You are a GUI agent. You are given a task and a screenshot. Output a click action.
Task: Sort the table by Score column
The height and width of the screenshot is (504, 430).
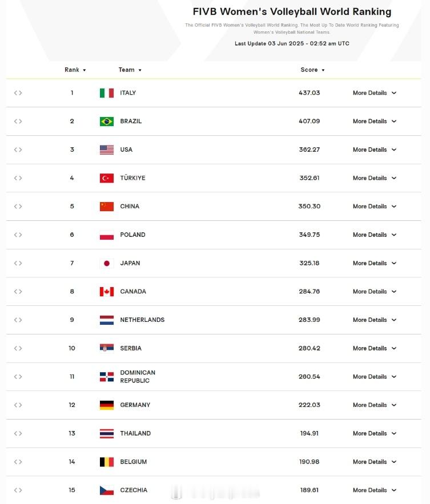pos(312,70)
